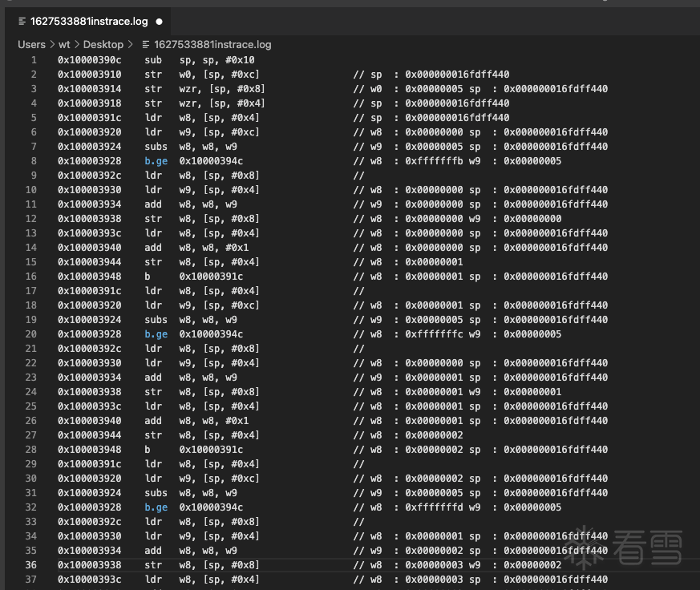Click address 0x100003934 on line 23

89,377
